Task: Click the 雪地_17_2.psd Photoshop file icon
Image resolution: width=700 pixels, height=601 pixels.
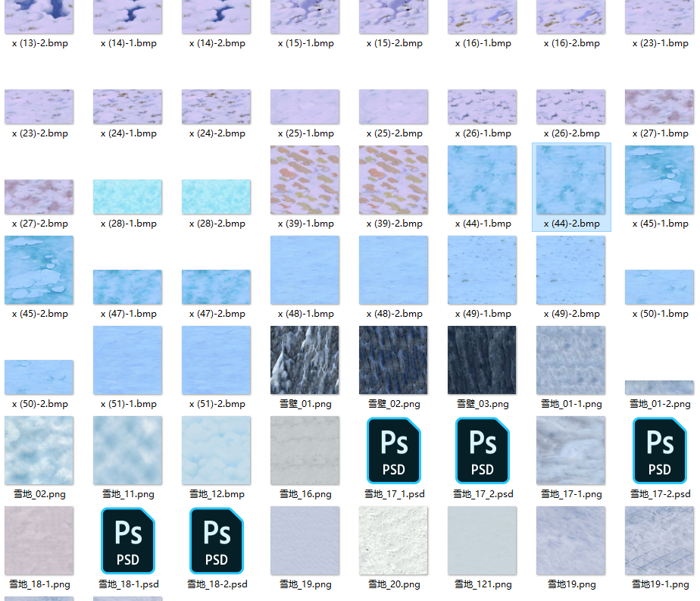Action: tap(483, 450)
